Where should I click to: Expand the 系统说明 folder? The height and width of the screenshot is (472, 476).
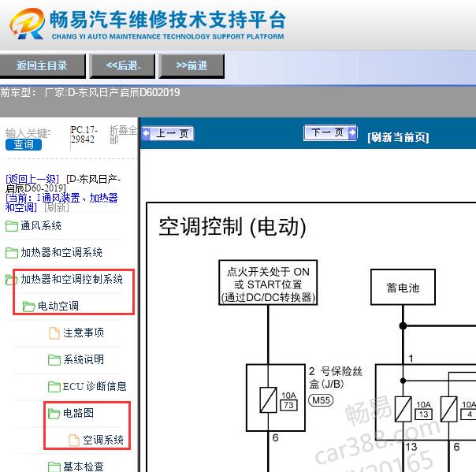(x=84, y=359)
